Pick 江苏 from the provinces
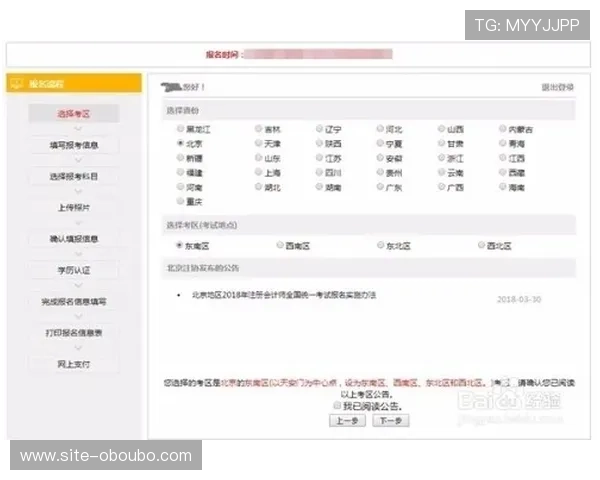Viewport: 600px width, 480px height. point(320,157)
